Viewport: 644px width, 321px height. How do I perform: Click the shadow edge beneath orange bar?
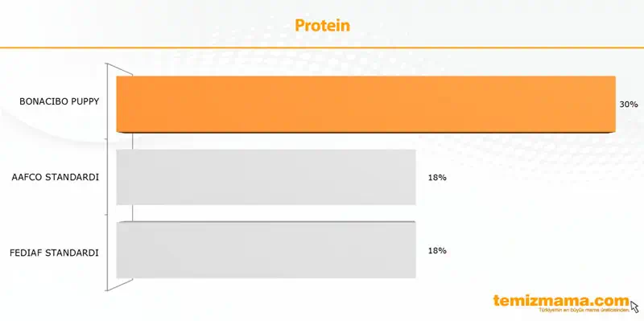pyautogui.click(x=365, y=132)
